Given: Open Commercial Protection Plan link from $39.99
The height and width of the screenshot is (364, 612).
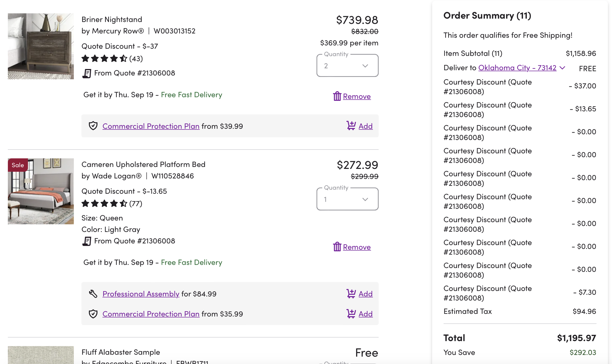Looking at the screenshot, I should [x=151, y=126].
